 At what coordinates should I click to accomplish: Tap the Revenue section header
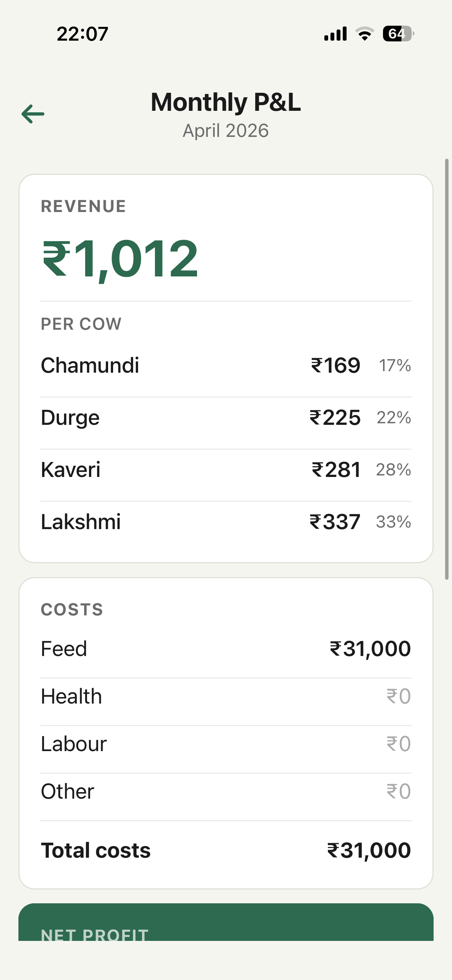pyautogui.click(x=83, y=206)
